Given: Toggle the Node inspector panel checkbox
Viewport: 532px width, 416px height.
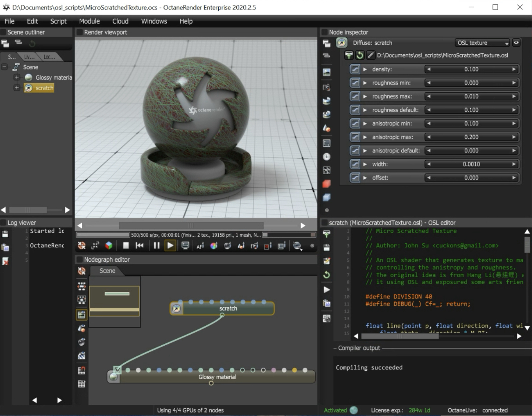Looking at the screenshot, I should click(325, 32).
